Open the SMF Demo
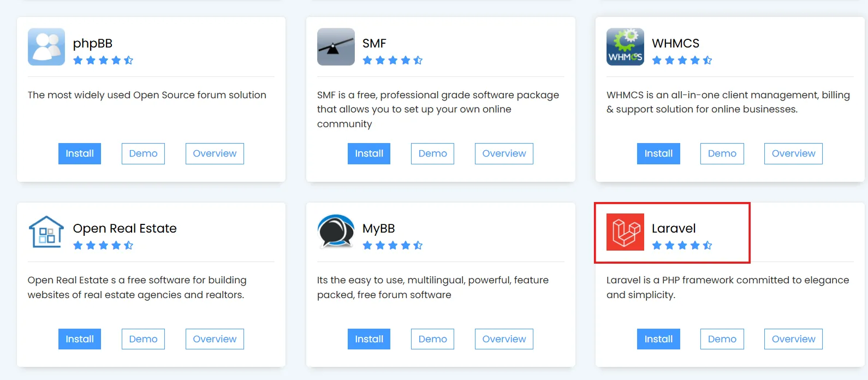 [432, 153]
